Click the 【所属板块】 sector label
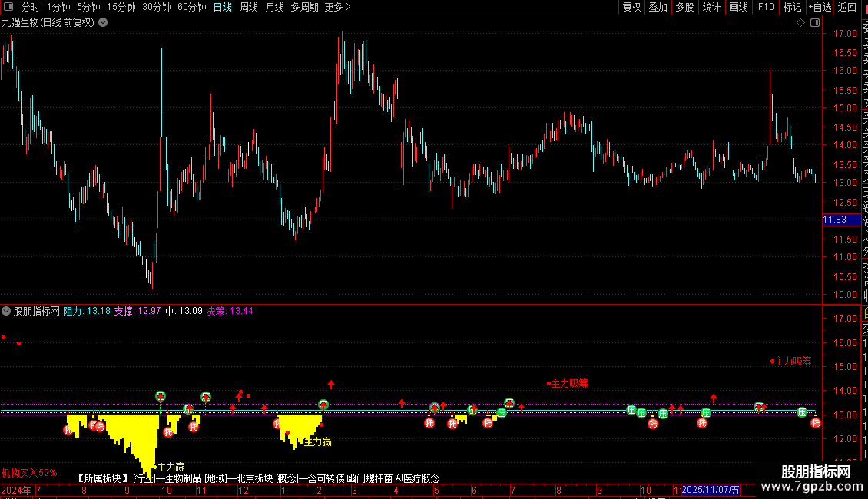This screenshot has width=868, height=499. tap(102, 478)
